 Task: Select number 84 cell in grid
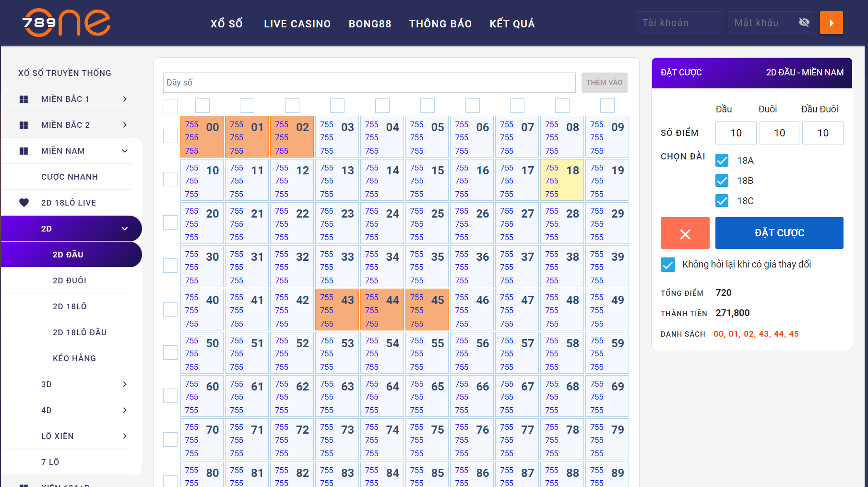click(382, 475)
